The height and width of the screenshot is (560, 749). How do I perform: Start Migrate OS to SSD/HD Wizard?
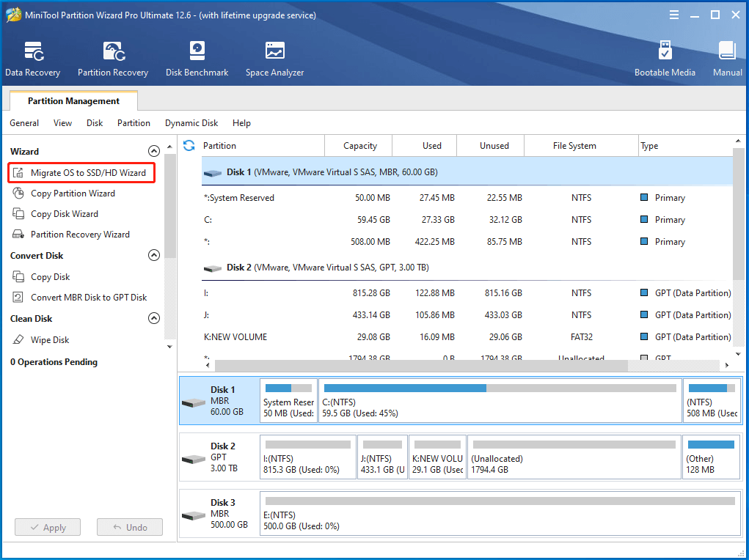(x=81, y=172)
